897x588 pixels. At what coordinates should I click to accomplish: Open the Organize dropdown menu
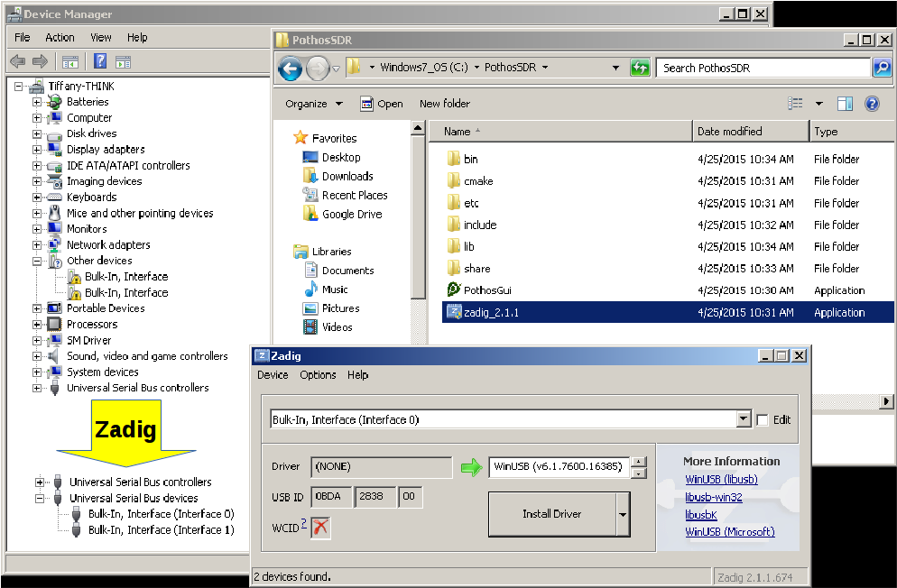tap(313, 104)
